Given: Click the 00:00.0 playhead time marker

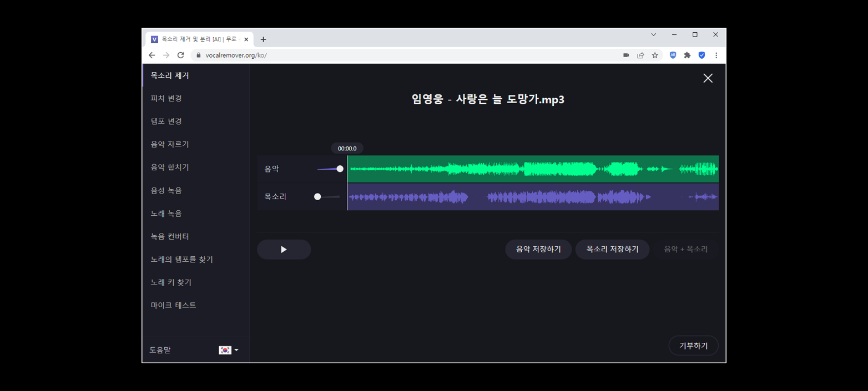Looking at the screenshot, I should (347, 148).
